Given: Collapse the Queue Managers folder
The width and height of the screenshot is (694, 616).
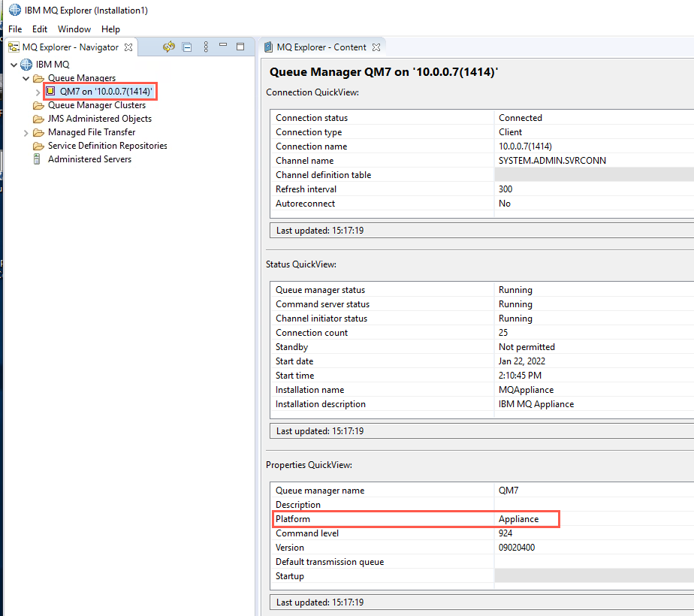Looking at the screenshot, I should pos(26,78).
